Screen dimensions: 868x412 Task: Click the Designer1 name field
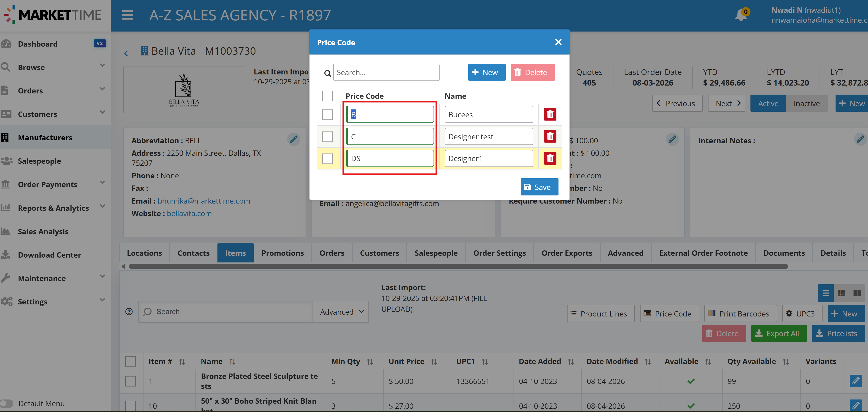(x=488, y=158)
